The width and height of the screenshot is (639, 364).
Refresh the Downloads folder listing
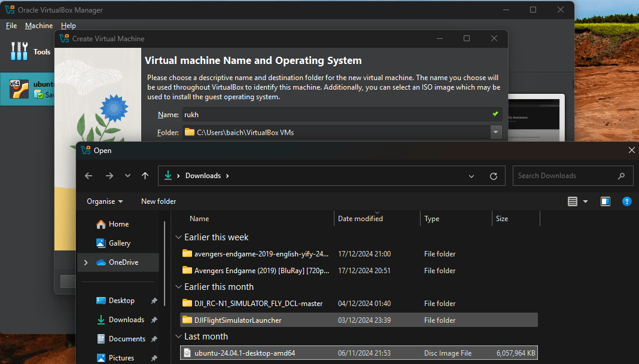494,176
